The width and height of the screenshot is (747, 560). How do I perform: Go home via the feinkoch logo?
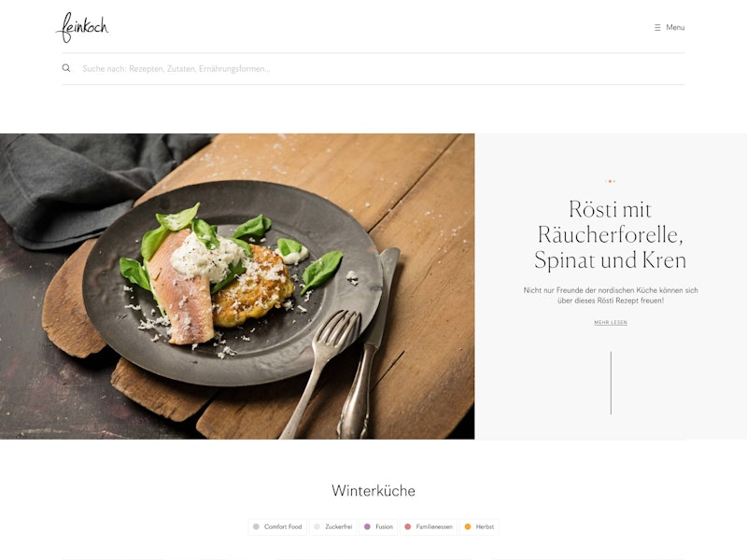click(x=82, y=27)
